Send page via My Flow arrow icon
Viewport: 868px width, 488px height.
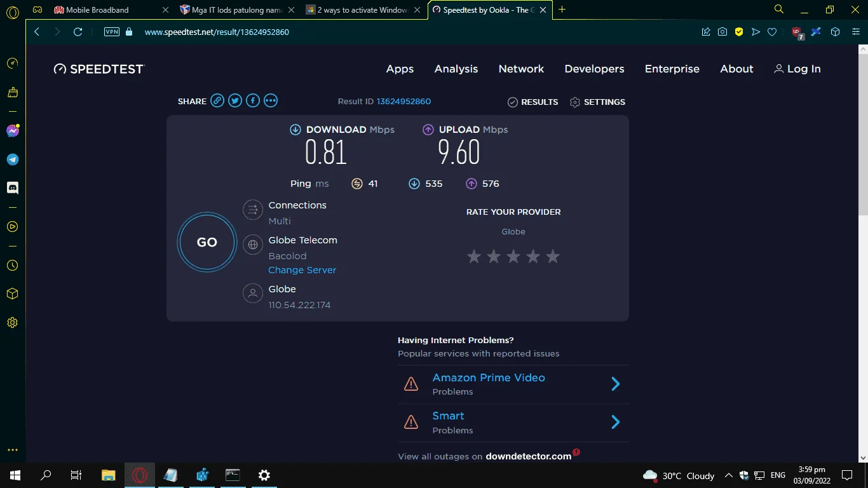(756, 32)
